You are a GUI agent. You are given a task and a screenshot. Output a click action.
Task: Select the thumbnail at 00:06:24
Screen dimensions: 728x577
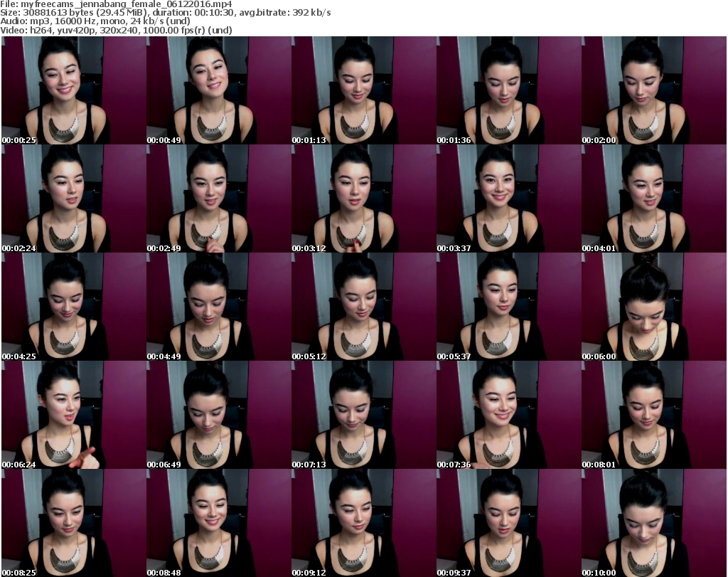73,415
